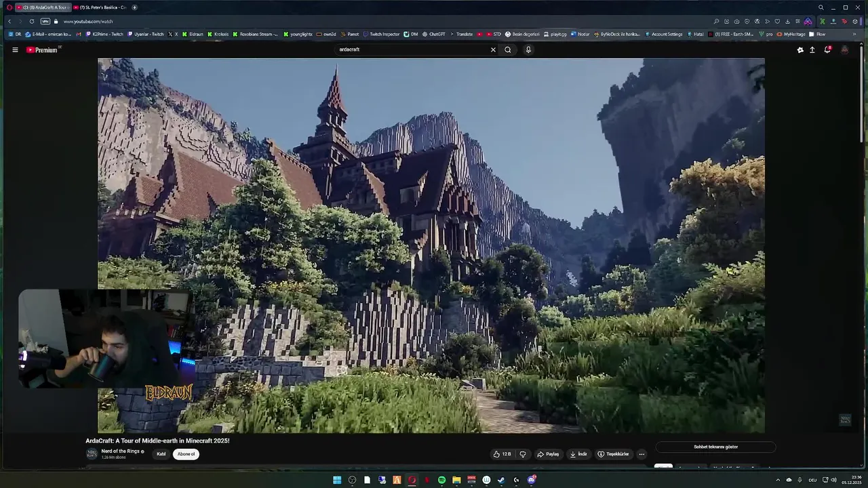Show chat replay with Sohbet tekrarını göster
868x488 pixels.
coord(715,447)
